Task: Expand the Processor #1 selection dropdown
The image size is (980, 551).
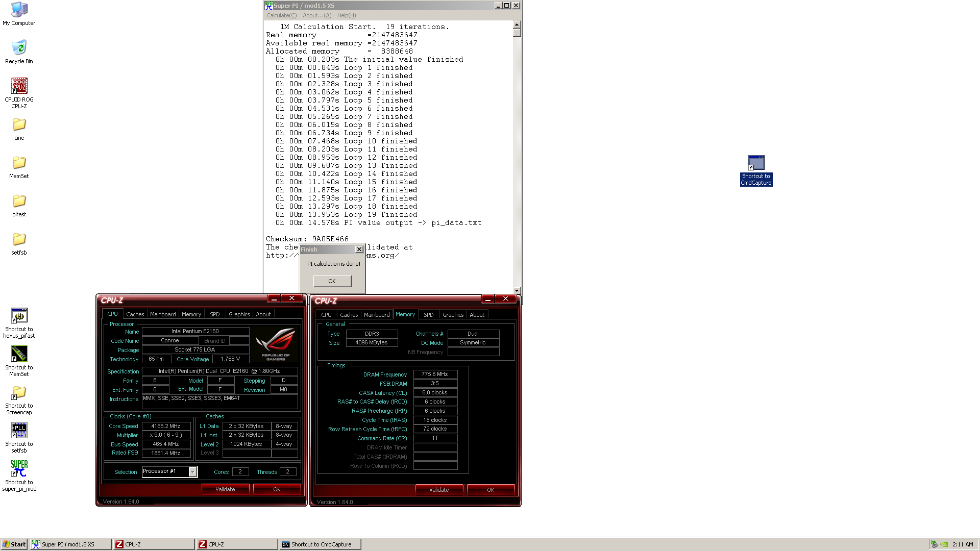Action: [193, 472]
